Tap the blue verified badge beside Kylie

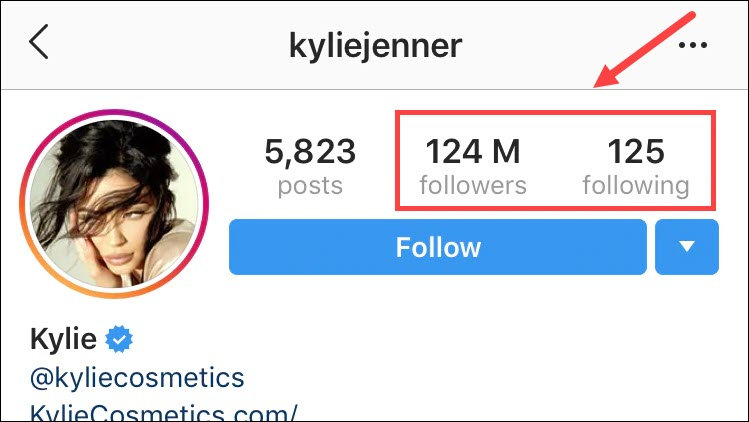(119, 339)
